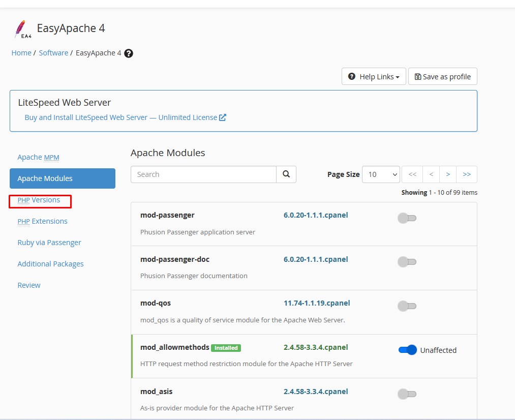
Task: Open the Page Size dropdown
Action: tap(381, 174)
